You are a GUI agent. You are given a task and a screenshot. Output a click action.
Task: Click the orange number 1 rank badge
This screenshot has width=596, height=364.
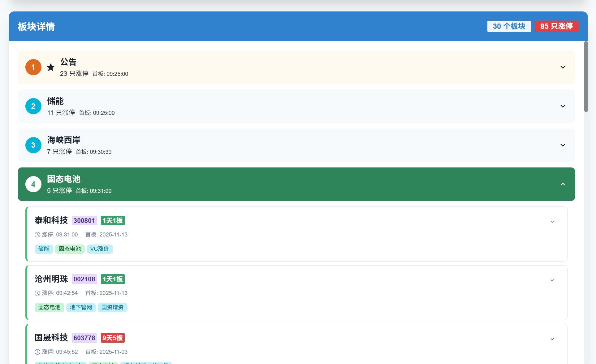point(33,67)
